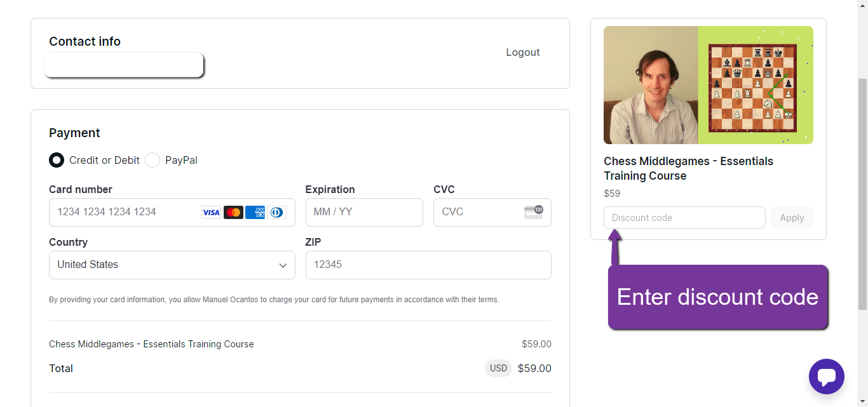
Task: Click the page vertical scrollbar
Action: coord(862,190)
